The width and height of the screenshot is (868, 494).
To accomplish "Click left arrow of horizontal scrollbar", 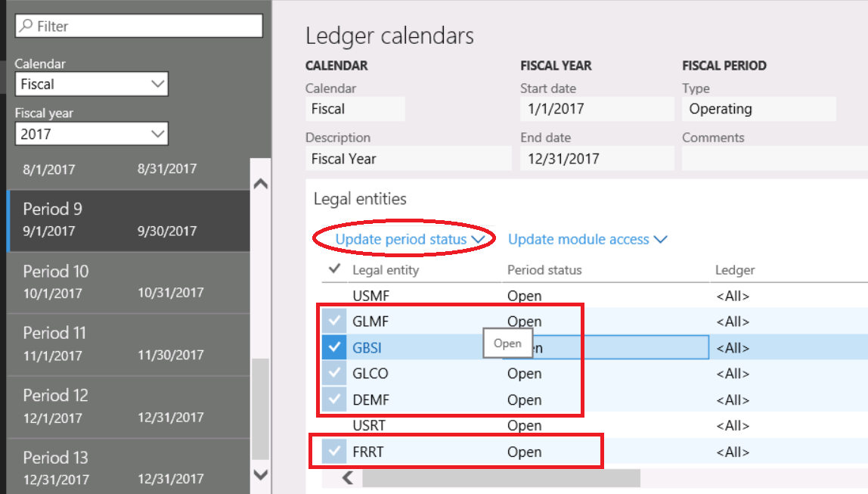I will [349, 477].
